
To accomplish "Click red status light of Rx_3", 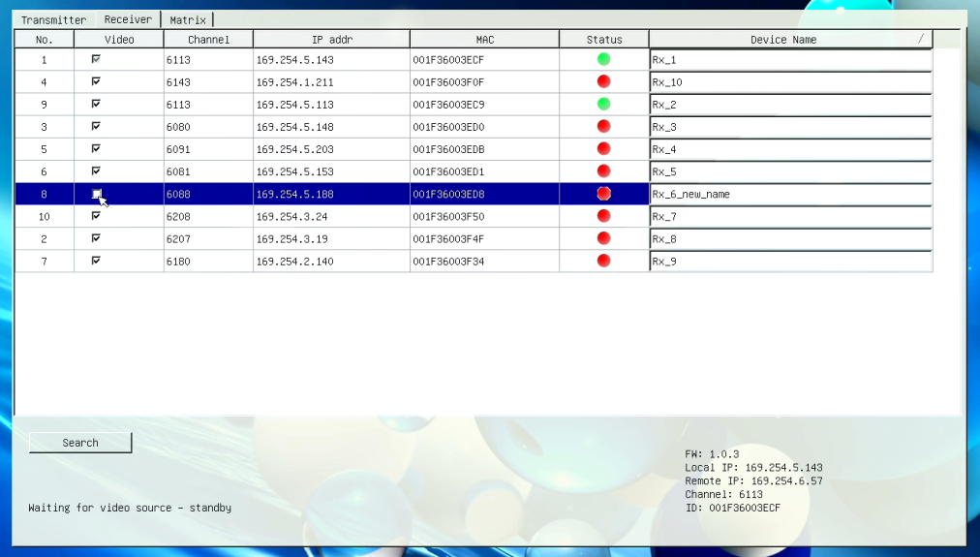I will click(x=603, y=126).
